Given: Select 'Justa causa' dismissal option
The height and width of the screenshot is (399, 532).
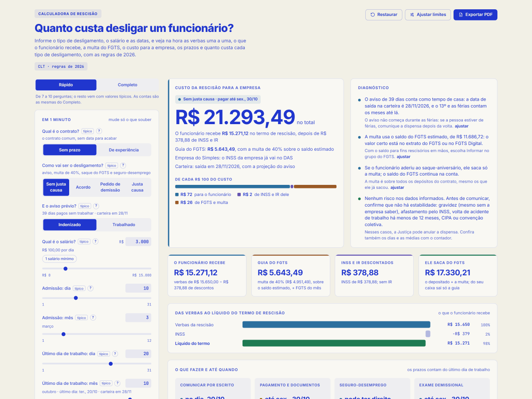Looking at the screenshot, I should 137,187.
